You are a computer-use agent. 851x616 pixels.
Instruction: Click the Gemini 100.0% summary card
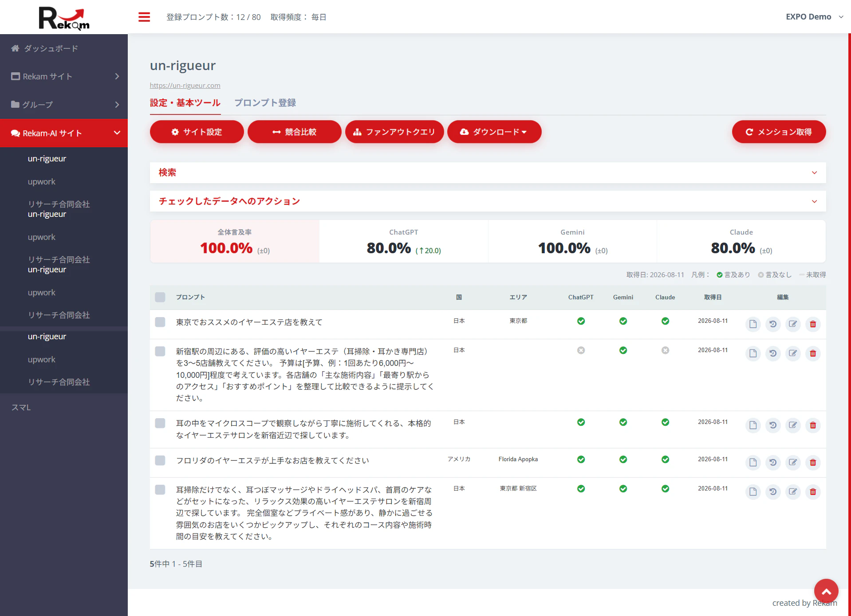(572, 241)
